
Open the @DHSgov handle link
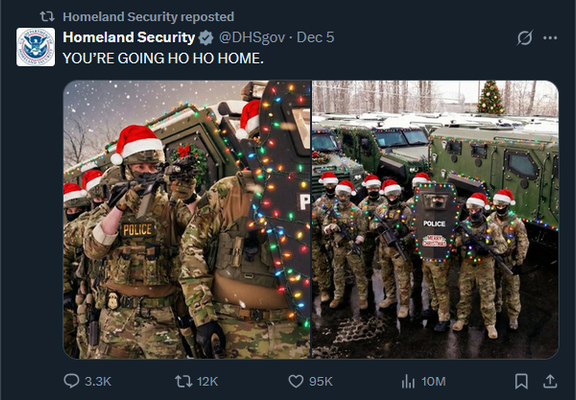(x=252, y=37)
